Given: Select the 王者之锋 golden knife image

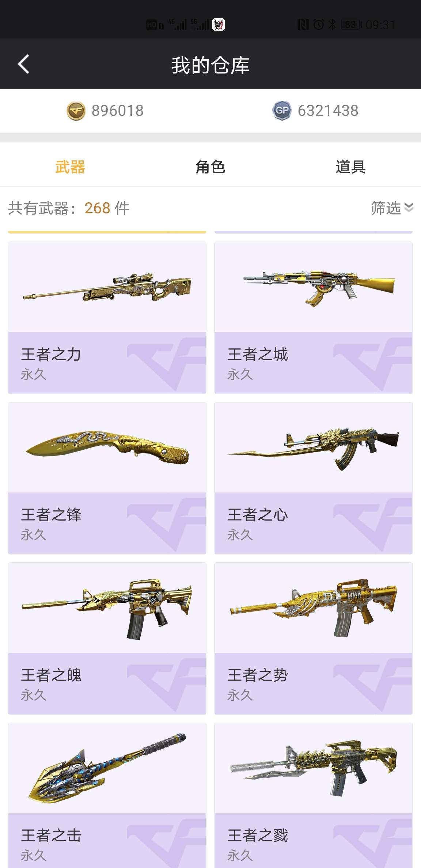Looking at the screenshot, I should coord(107,448).
